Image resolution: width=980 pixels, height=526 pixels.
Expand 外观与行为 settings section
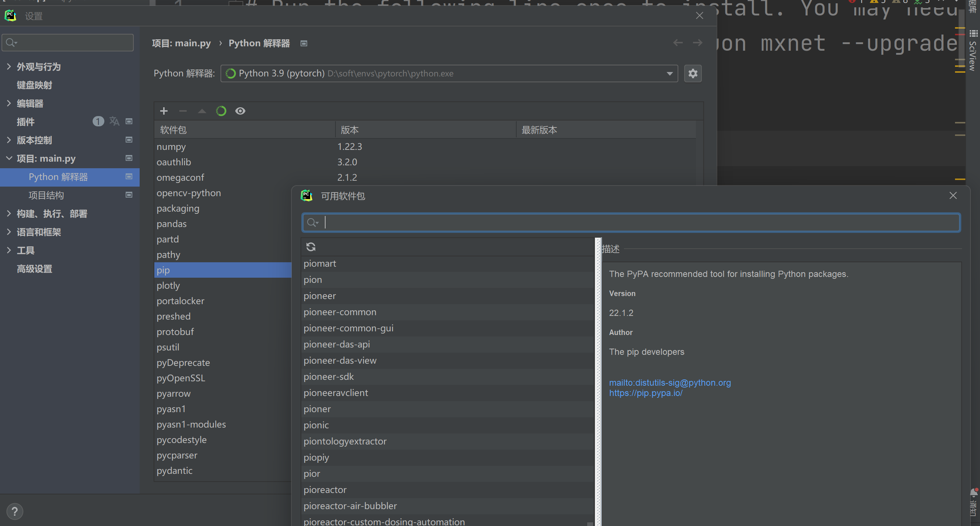click(x=9, y=66)
